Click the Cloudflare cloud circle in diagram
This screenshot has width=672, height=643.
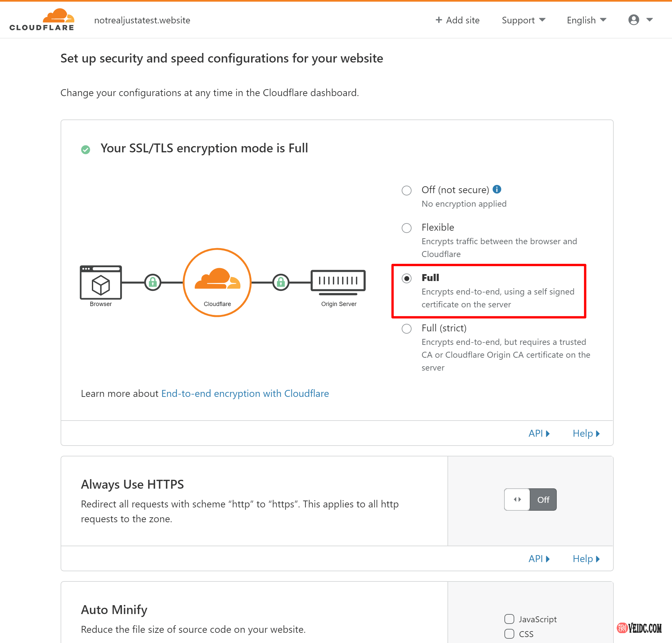coord(217,282)
